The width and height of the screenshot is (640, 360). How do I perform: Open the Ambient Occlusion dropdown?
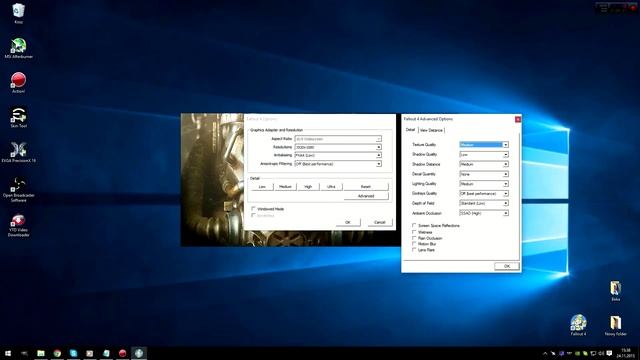click(484, 213)
